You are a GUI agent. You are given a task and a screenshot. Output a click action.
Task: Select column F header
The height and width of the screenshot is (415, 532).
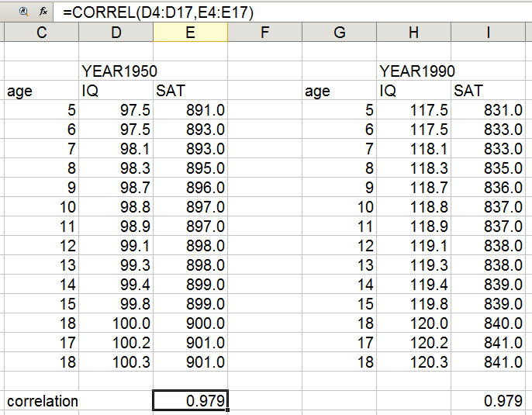pos(264,33)
